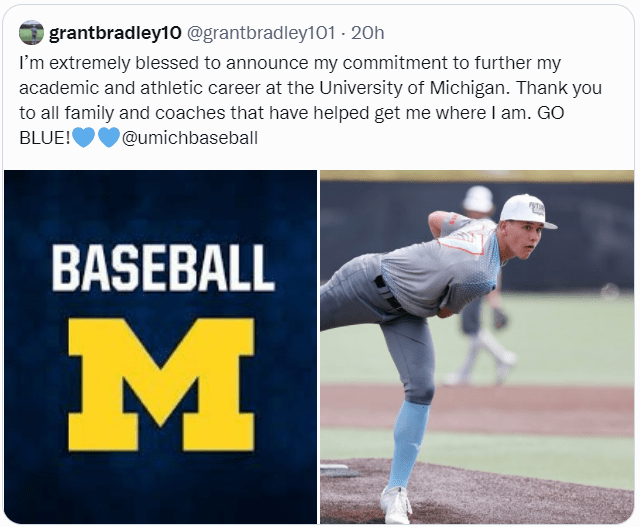Click the white BASEBALL word in left image
Image resolution: width=640 pixels, height=527 pixels.
163,268
